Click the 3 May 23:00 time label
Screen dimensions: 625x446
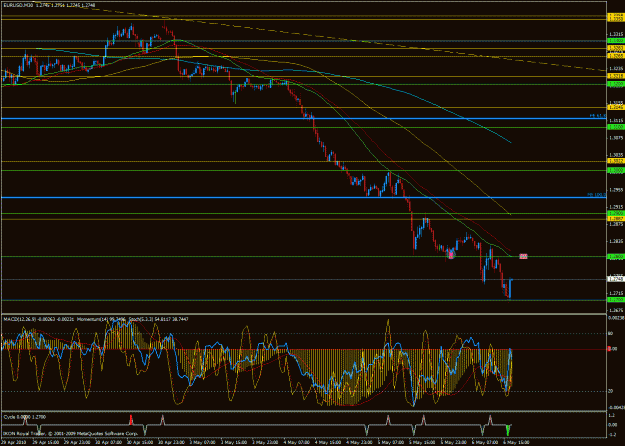[x=265, y=443]
